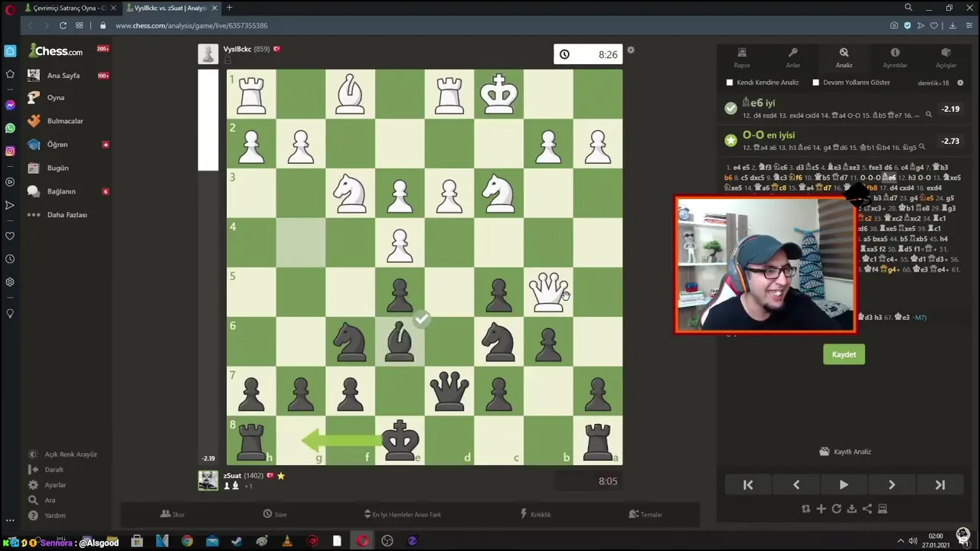This screenshot has width=980, height=551.
Task: Click magnifier on the O-O en iyisi line
Action: pyautogui.click(x=922, y=147)
